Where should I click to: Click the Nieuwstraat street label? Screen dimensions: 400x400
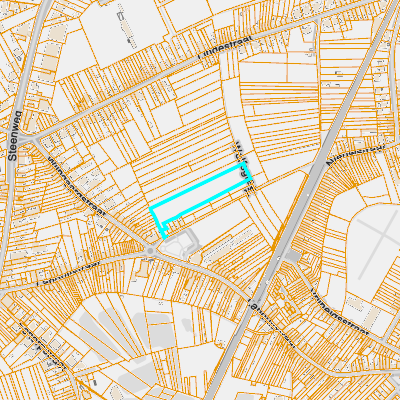coord(356,155)
